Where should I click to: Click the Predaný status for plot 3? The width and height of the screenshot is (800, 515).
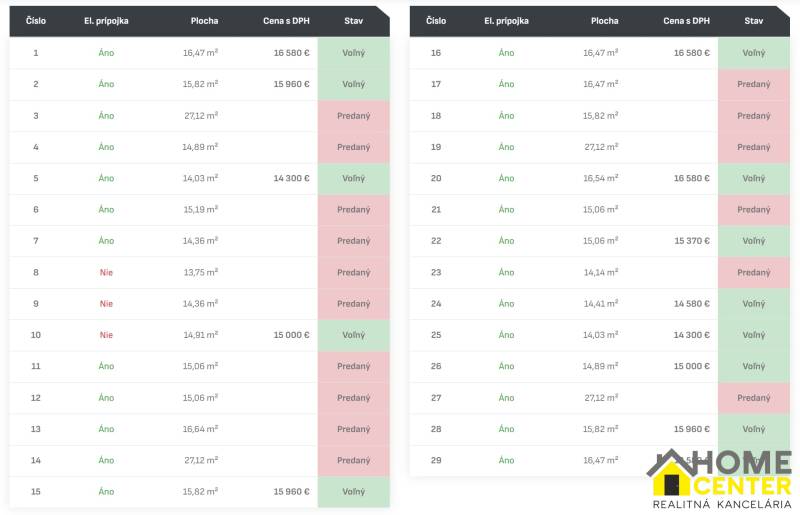tap(353, 116)
